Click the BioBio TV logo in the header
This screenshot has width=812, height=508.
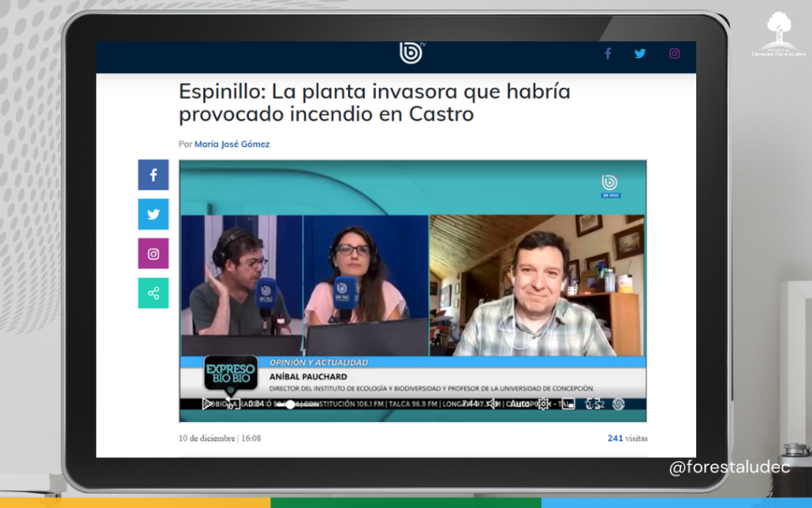(412, 53)
